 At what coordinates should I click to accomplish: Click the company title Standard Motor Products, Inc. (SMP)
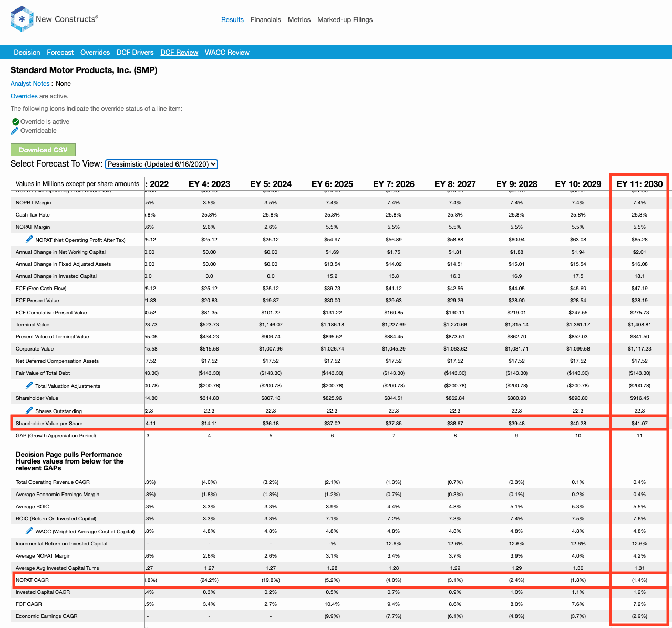(x=84, y=70)
